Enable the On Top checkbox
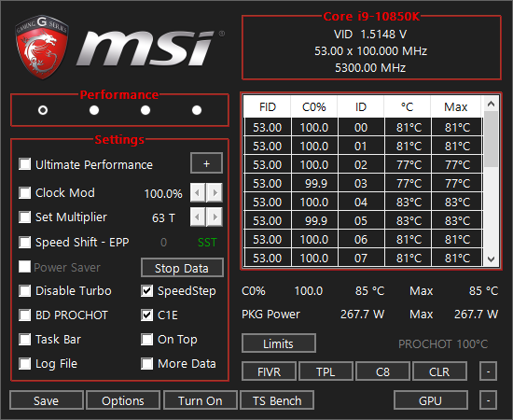 click(x=146, y=340)
